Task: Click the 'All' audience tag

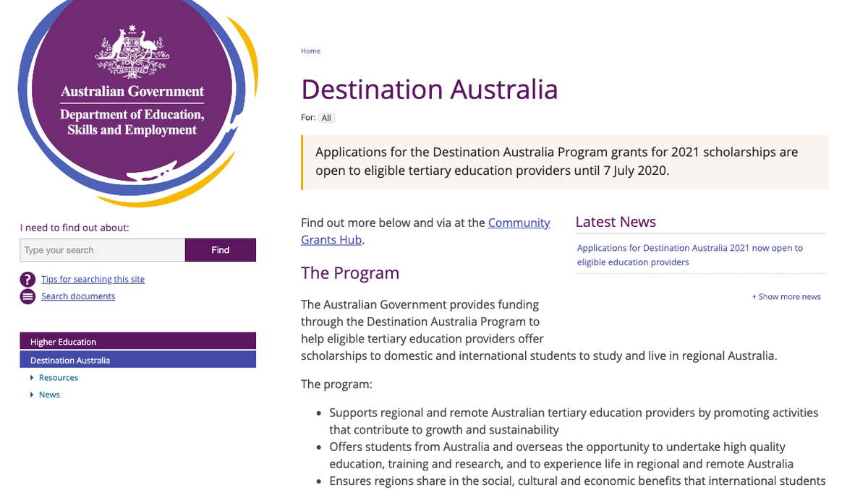Action: [x=327, y=118]
